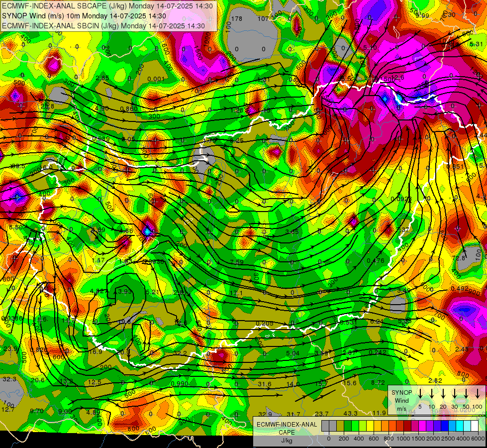The image size is (487, 448).
Task: Click the 10 m/s wind arrow in SYNOP legend
Action: (431, 393)
